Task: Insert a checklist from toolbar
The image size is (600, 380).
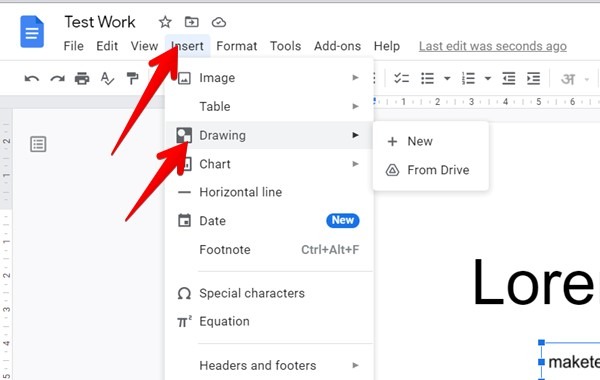Action: [x=401, y=78]
